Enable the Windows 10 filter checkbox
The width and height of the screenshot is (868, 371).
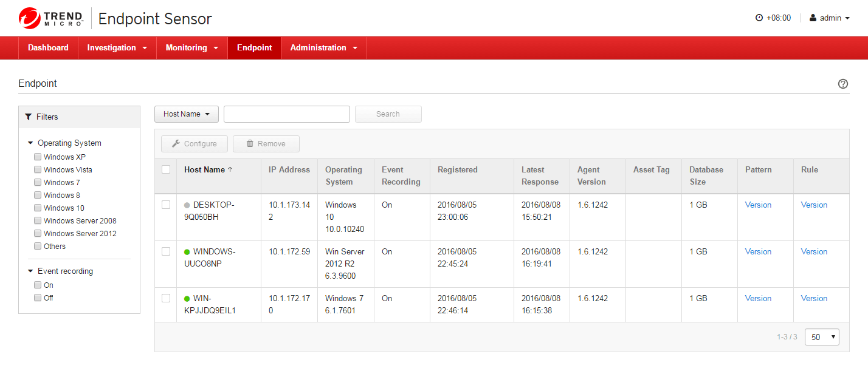(38, 208)
